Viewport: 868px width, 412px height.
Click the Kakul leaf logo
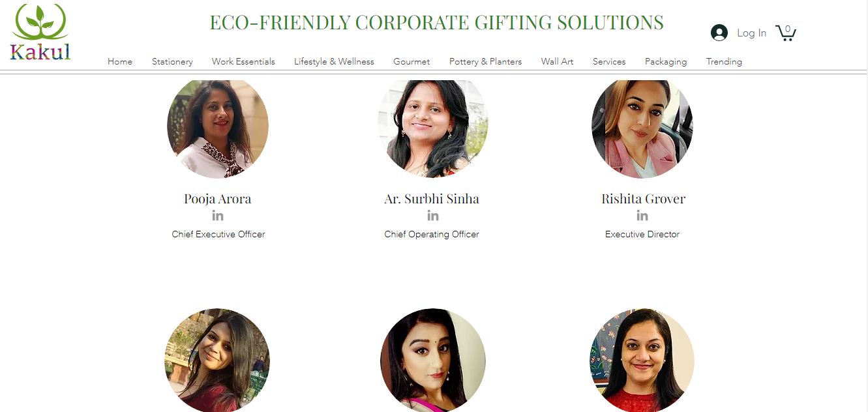click(40, 32)
